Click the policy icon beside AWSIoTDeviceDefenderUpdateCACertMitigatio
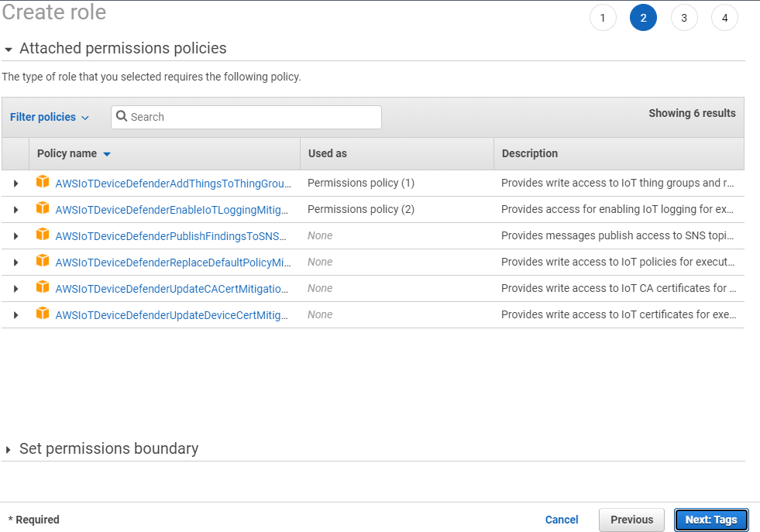The width and height of the screenshot is (760, 532). click(43, 288)
